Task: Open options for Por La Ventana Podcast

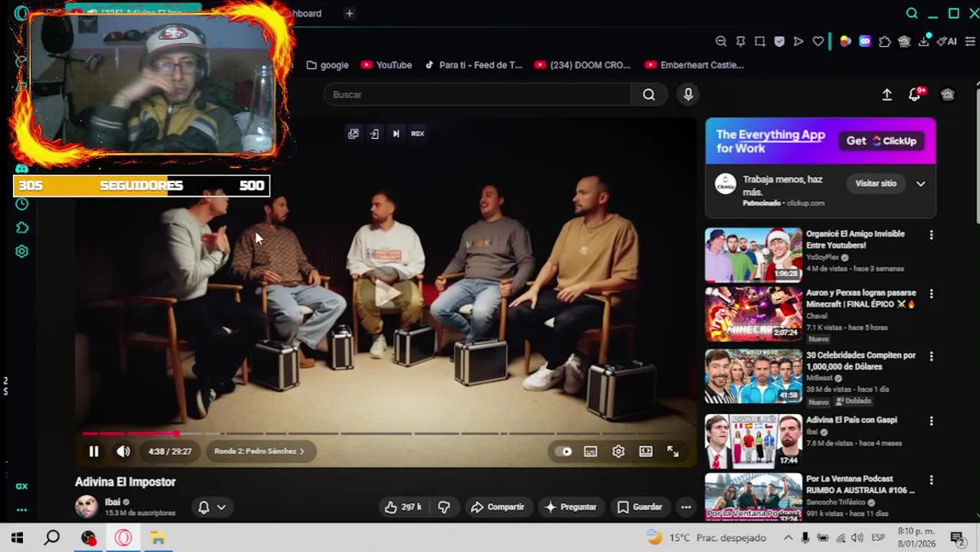Action: point(932,481)
